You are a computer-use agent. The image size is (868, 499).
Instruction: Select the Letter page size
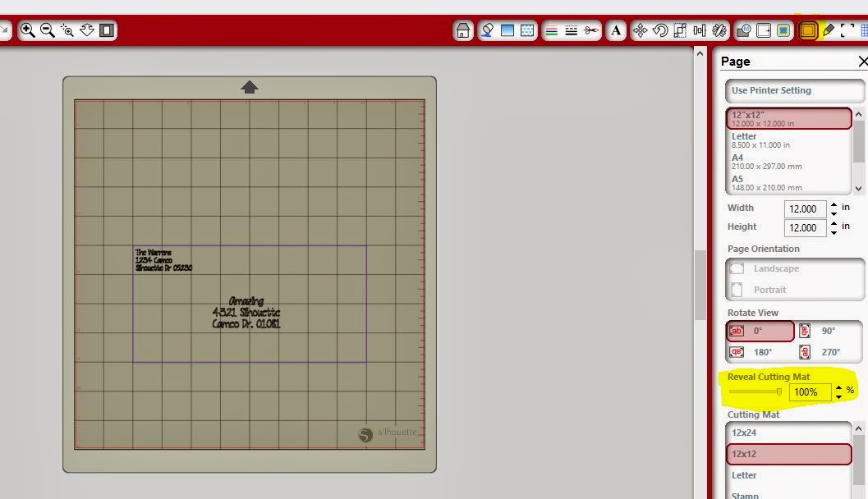point(789,140)
